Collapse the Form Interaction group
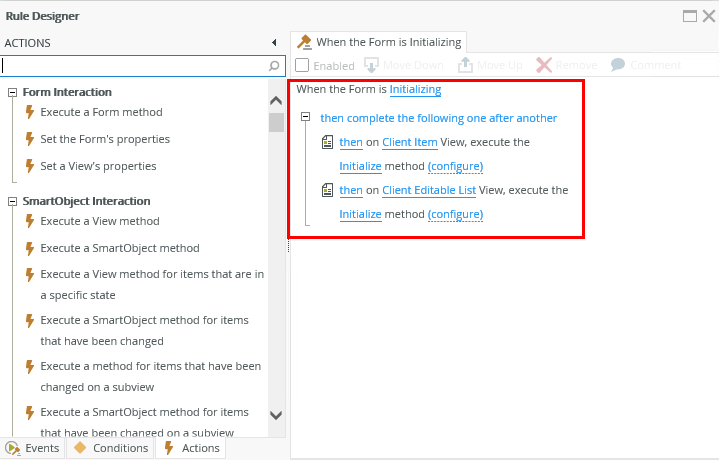This screenshot has height=460, width=719. click(x=13, y=92)
